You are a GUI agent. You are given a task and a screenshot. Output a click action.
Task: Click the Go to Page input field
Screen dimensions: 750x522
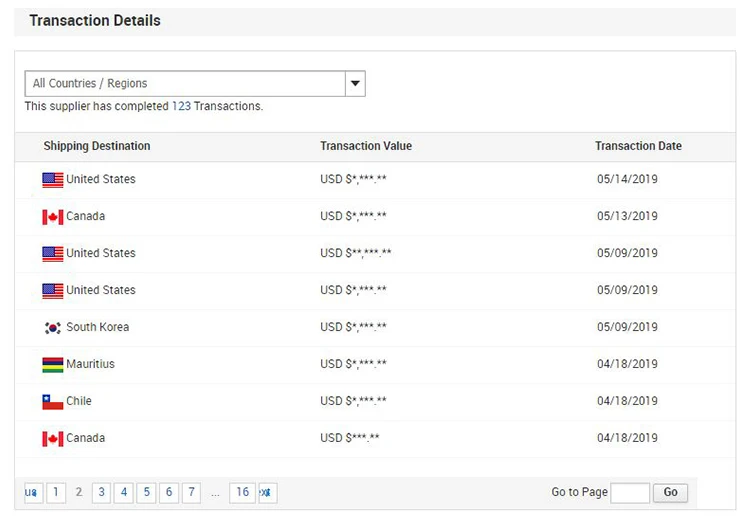630,492
